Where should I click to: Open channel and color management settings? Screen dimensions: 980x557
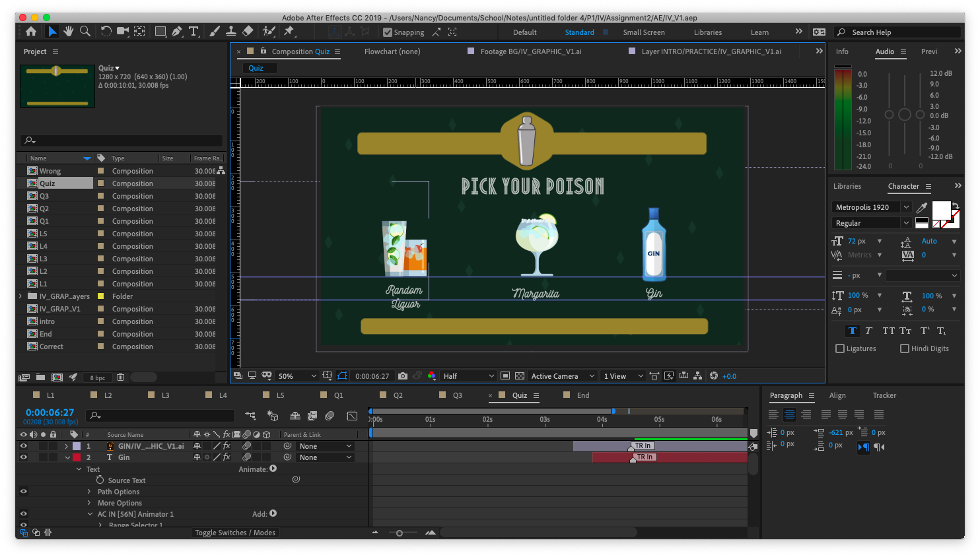coord(431,376)
